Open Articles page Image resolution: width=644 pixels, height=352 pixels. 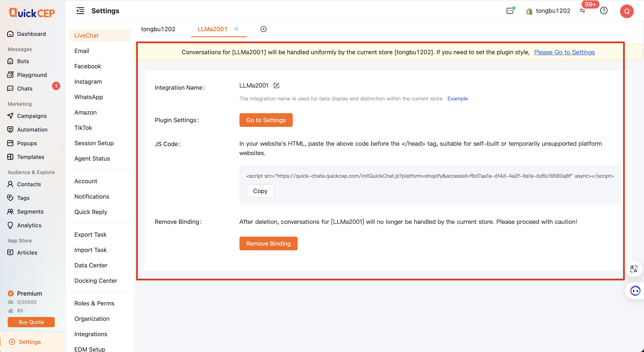tap(27, 252)
